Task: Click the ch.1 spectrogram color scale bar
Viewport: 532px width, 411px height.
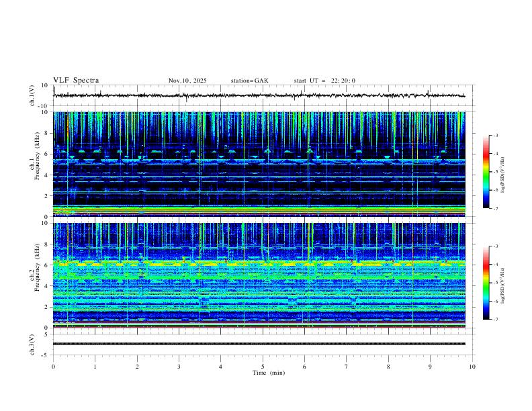Action: point(486,172)
